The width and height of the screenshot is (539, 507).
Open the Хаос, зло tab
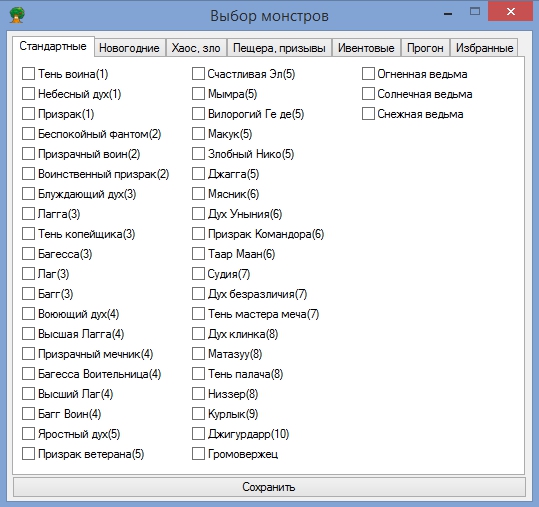tap(196, 48)
